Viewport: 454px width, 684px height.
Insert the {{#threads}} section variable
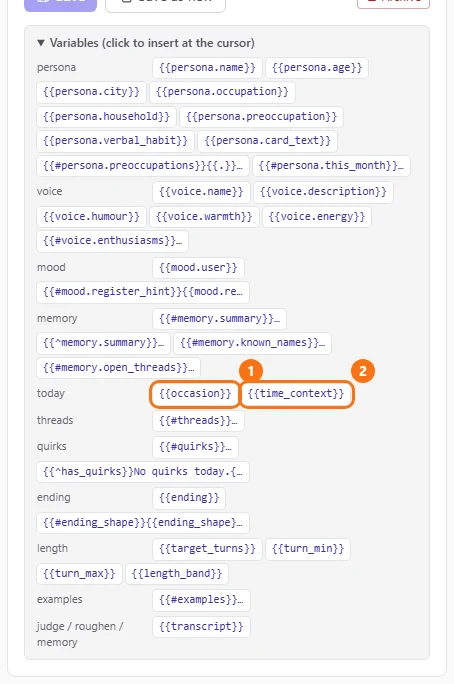click(198, 421)
